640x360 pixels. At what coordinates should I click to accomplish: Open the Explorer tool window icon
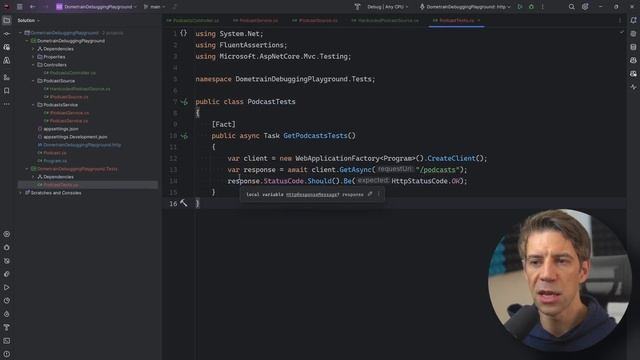point(7,20)
